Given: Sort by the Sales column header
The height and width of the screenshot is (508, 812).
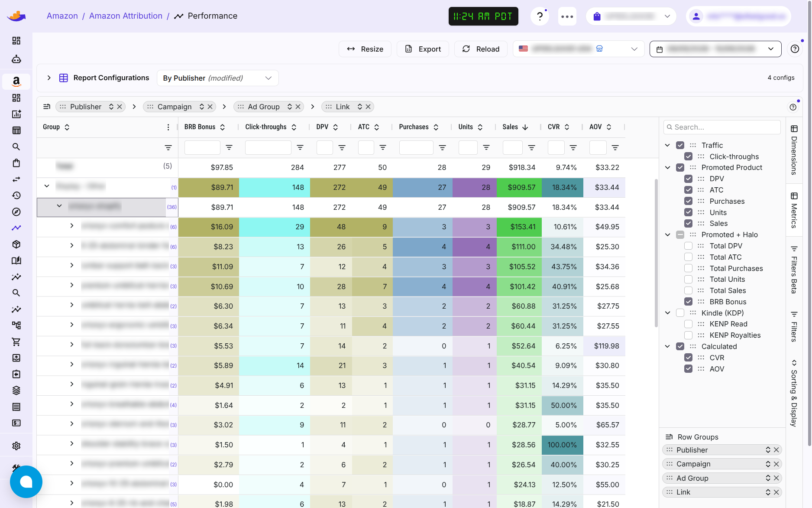Looking at the screenshot, I should click(x=514, y=127).
